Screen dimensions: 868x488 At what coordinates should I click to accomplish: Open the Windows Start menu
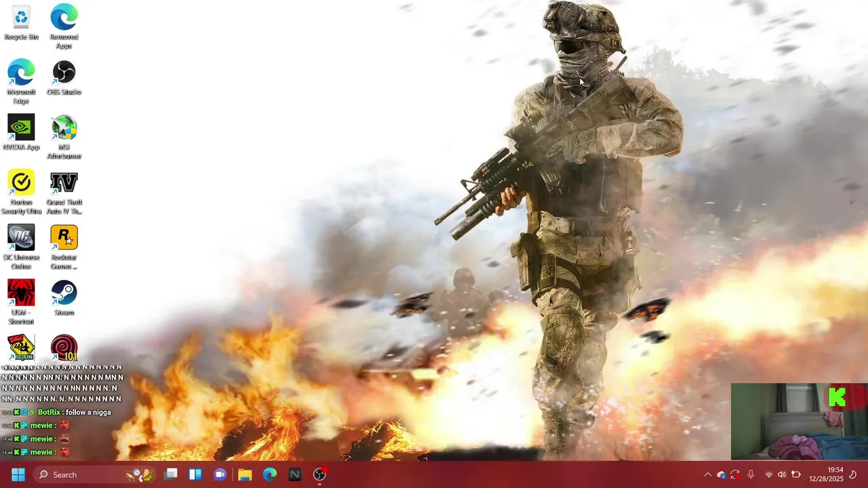(18, 474)
